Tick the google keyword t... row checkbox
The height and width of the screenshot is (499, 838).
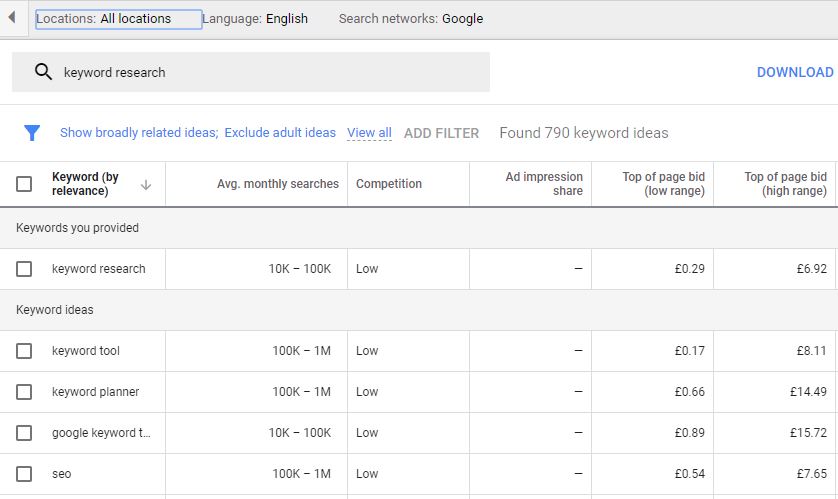click(x=24, y=433)
